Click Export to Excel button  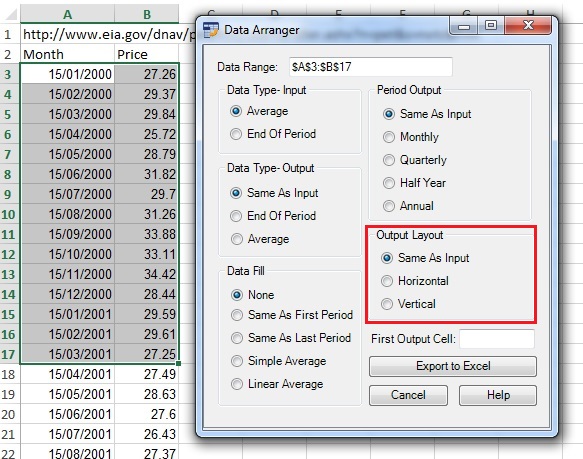453,366
